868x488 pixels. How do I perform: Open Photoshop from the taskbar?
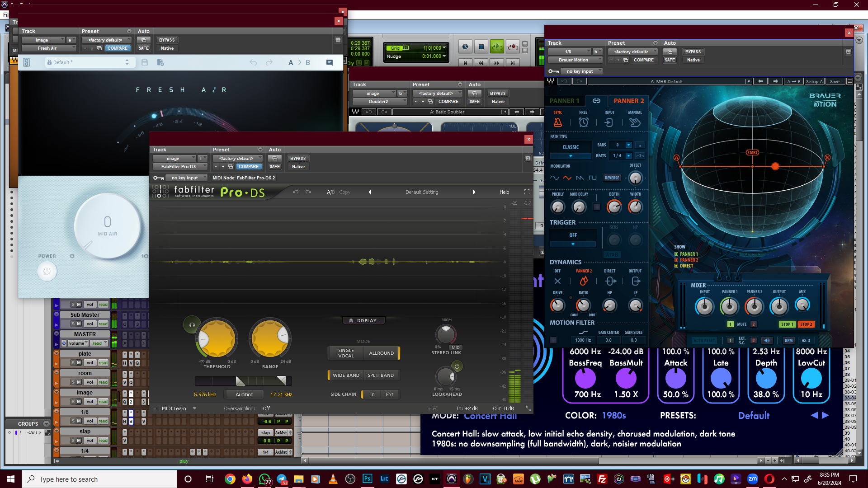[x=367, y=479]
